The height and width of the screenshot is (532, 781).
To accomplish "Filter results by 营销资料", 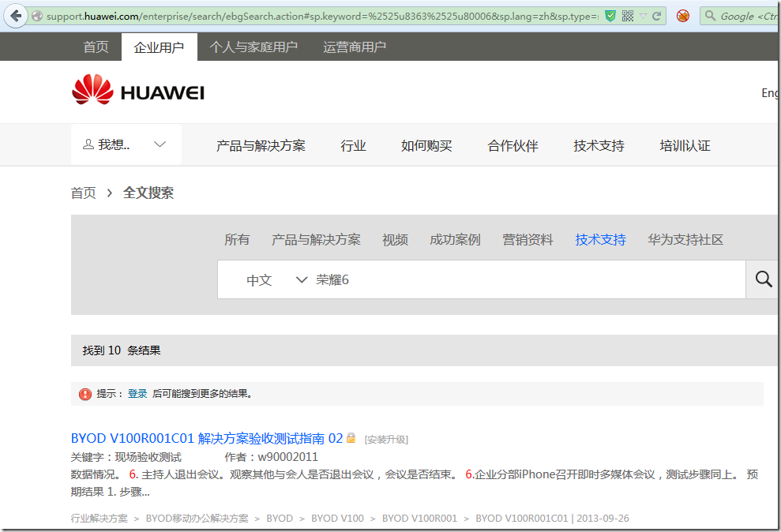I will click(528, 240).
